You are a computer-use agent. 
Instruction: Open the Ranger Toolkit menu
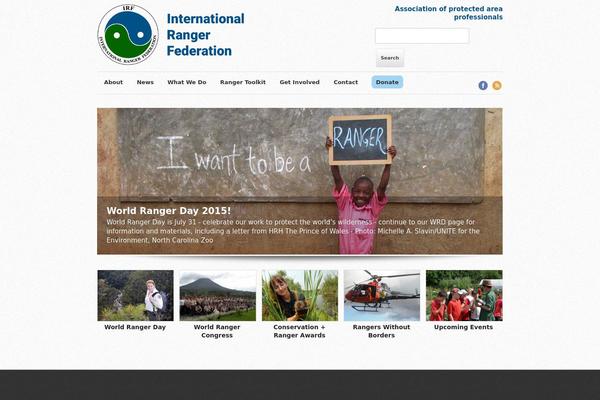(243, 82)
